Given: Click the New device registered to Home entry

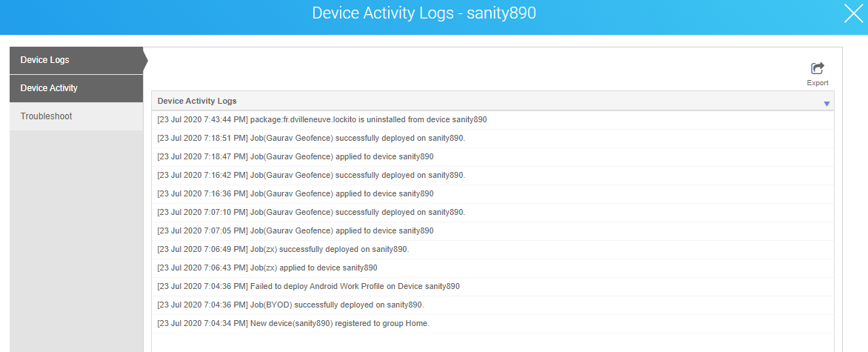Looking at the screenshot, I should (493, 324).
